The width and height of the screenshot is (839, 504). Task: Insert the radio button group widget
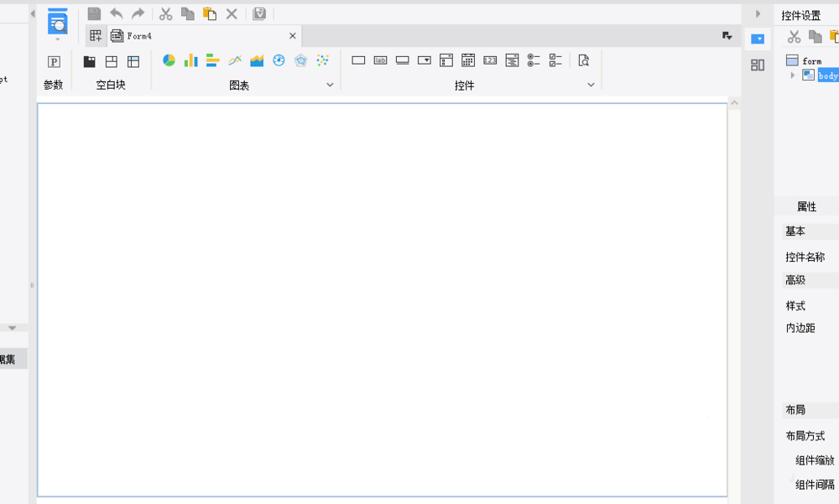[x=534, y=60]
